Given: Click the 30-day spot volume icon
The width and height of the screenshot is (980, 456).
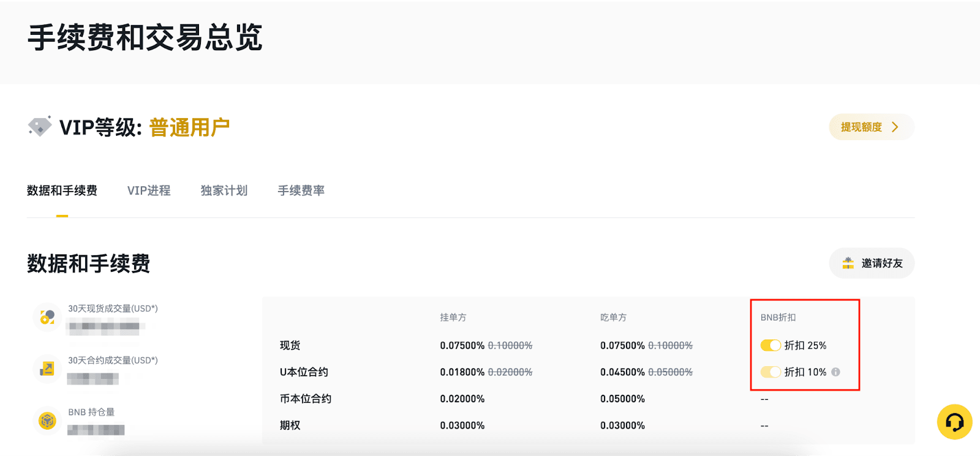Looking at the screenshot, I should point(47,316).
